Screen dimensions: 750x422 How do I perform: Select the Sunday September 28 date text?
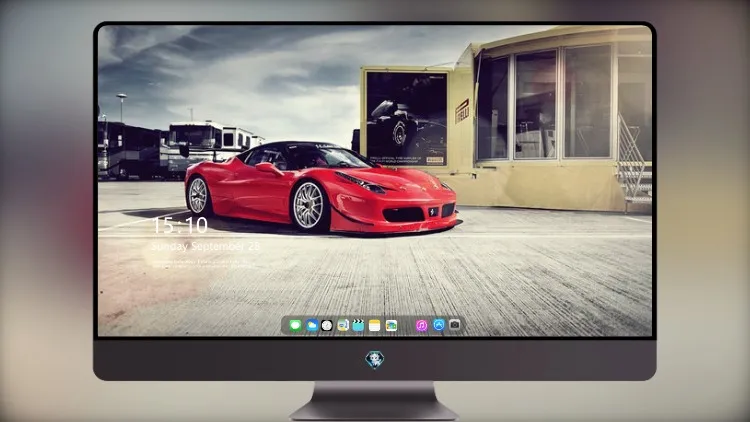pyautogui.click(x=205, y=246)
